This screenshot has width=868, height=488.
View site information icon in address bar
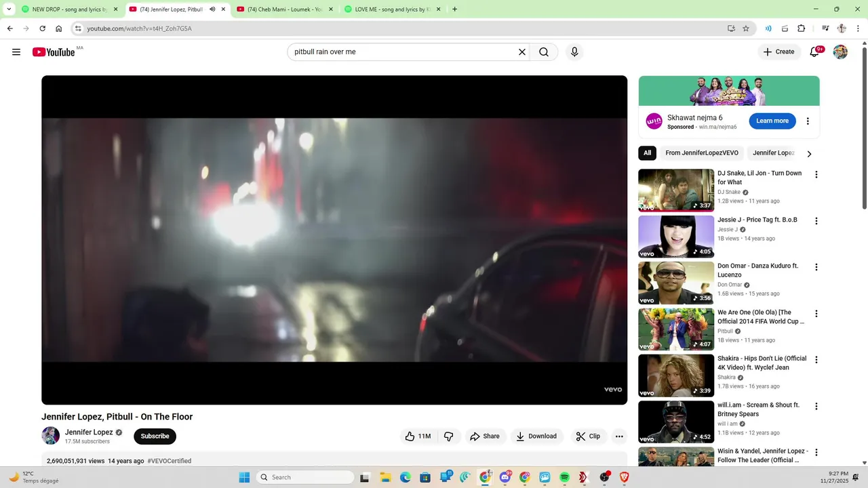[78, 28]
